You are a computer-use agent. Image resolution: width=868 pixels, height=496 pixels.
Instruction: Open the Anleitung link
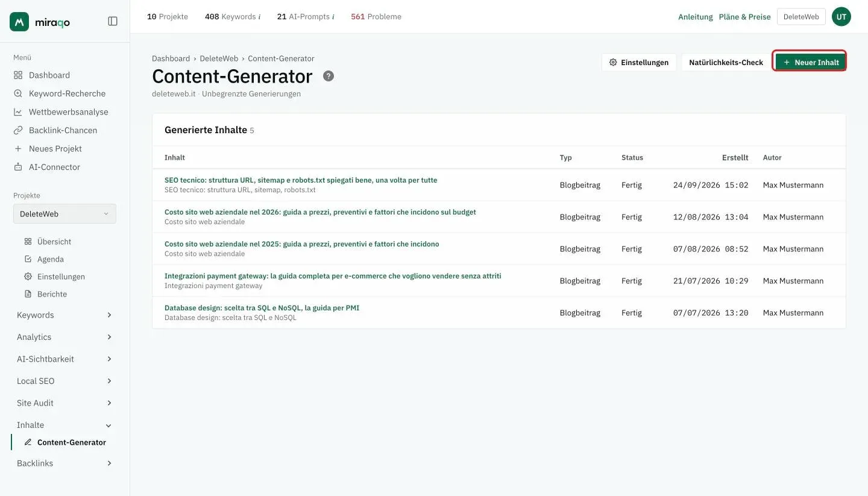click(x=696, y=17)
